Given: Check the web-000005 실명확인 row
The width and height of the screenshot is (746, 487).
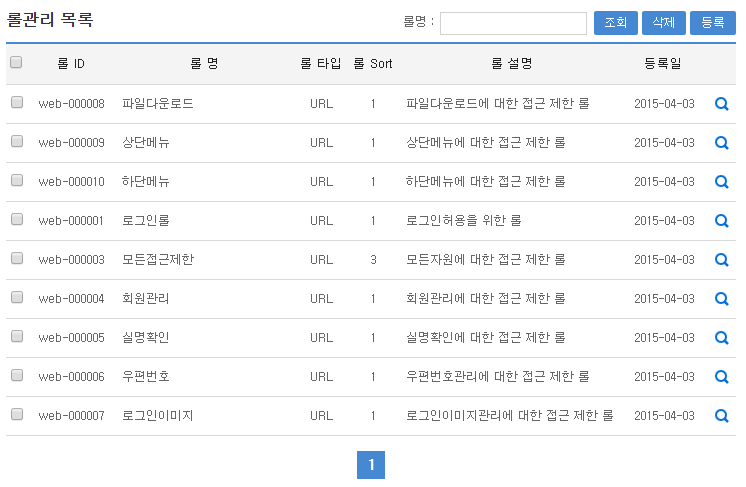Looking at the screenshot, I should pos(17,337).
